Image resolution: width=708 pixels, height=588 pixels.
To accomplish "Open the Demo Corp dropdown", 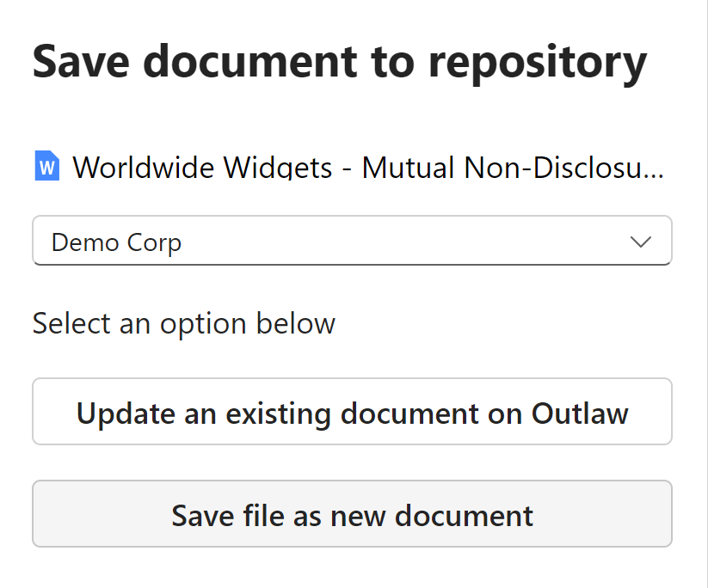I will [351, 241].
